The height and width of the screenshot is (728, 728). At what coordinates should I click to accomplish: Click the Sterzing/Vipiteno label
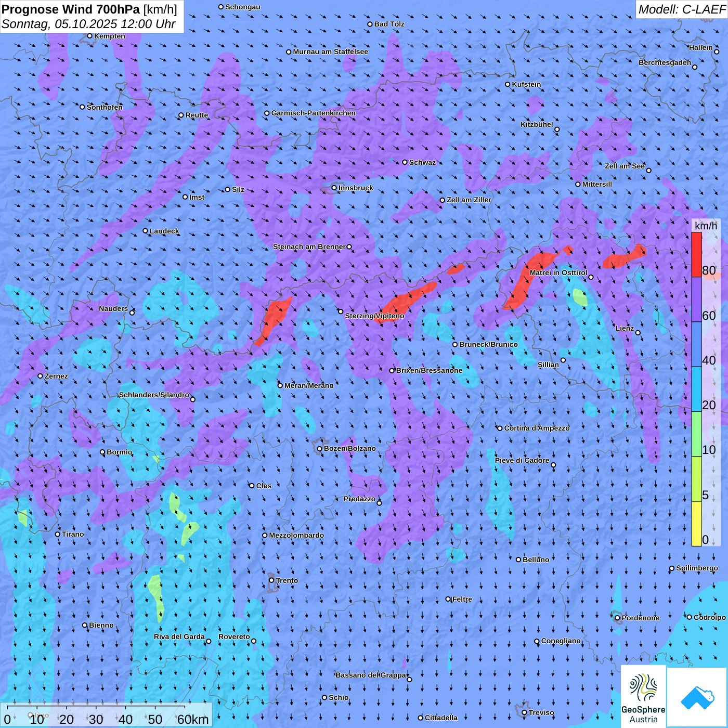pyautogui.click(x=374, y=316)
